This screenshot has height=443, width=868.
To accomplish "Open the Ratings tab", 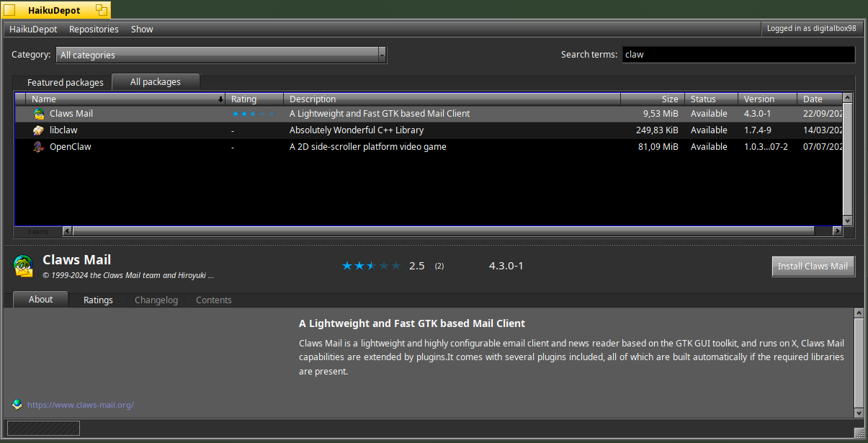I will point(98,300).
